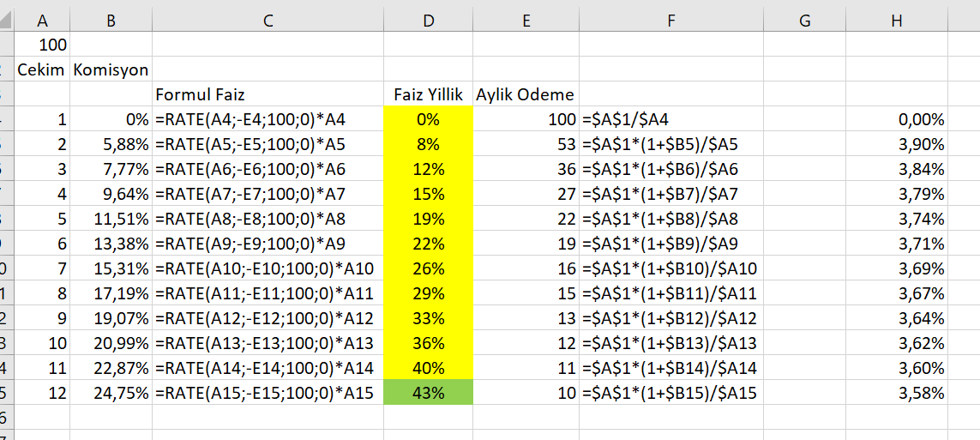Click the yellow 40% cell

click(428, 368)
